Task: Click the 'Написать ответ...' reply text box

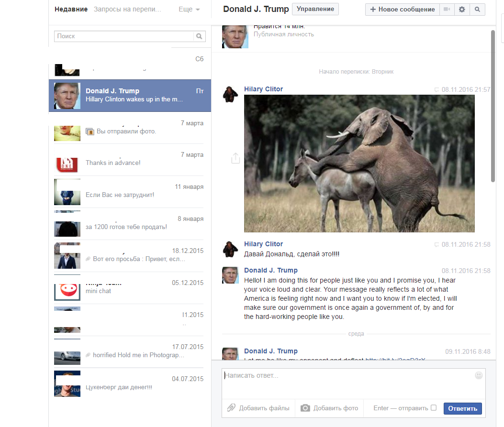Action: tap(353, 383)
